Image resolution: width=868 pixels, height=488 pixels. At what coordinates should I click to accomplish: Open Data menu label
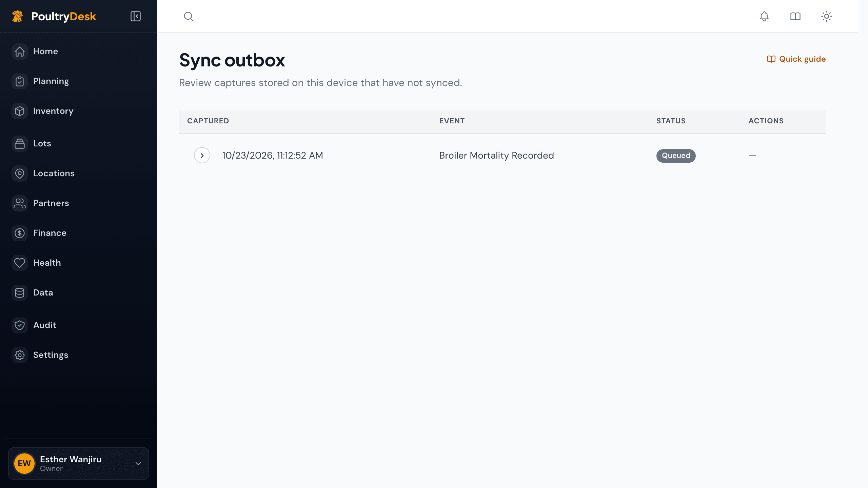[43, 293]
